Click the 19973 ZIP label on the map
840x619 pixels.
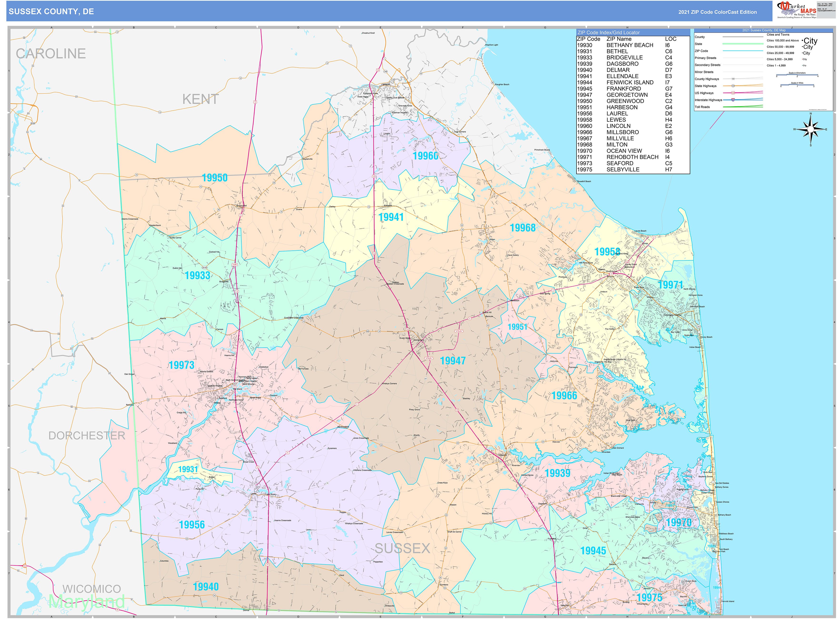pos(181,365)
